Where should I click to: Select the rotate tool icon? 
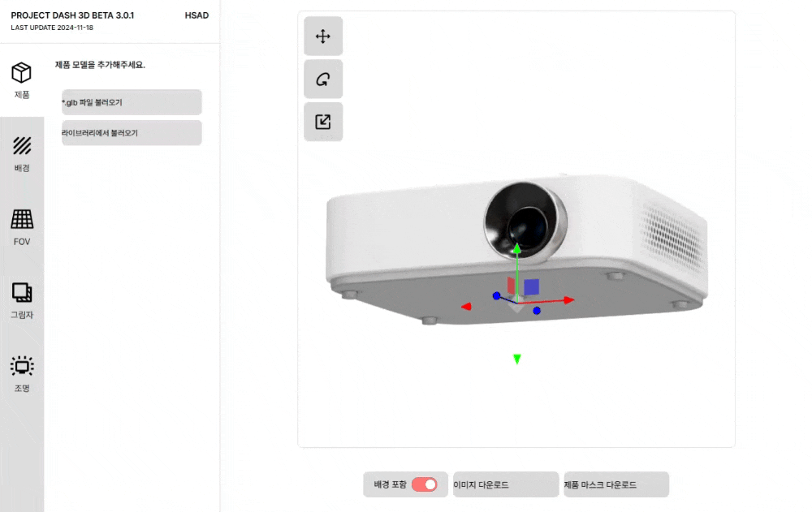(x=322, y=80)
